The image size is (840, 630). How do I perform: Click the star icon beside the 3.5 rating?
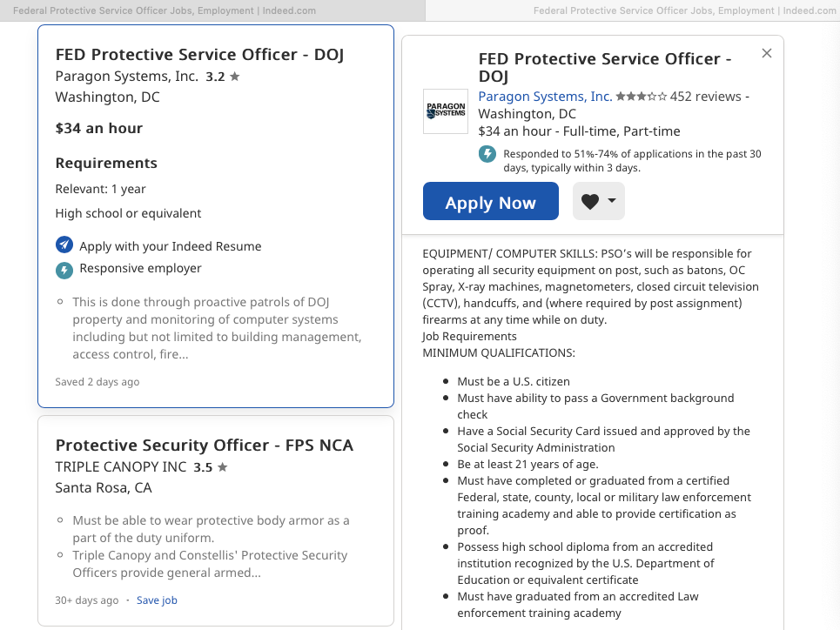point(222,467)
